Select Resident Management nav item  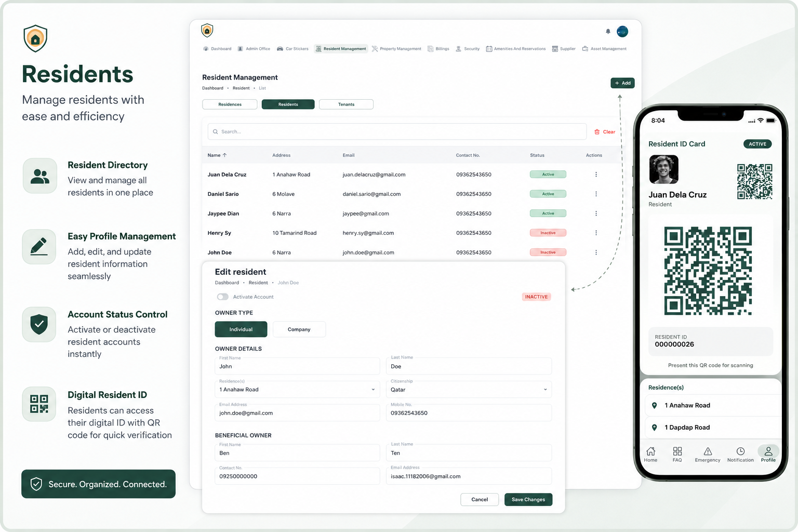pyautogui.click(x=341, y=49)
